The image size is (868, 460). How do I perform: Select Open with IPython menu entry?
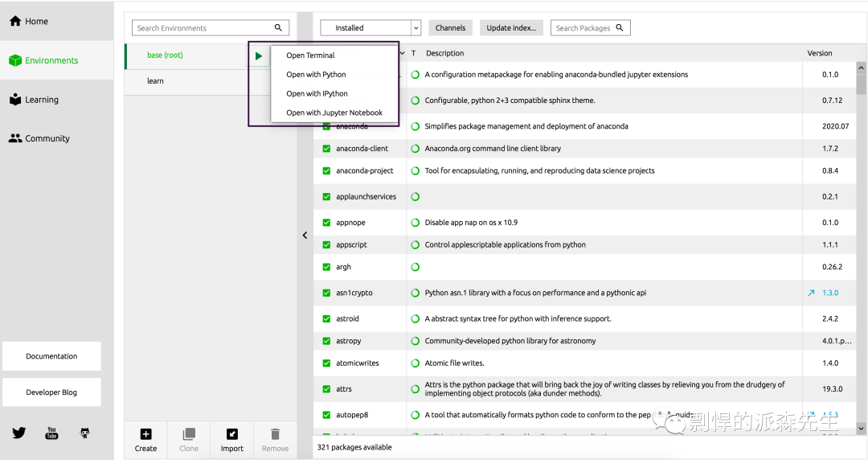click(x=317, y=94)
